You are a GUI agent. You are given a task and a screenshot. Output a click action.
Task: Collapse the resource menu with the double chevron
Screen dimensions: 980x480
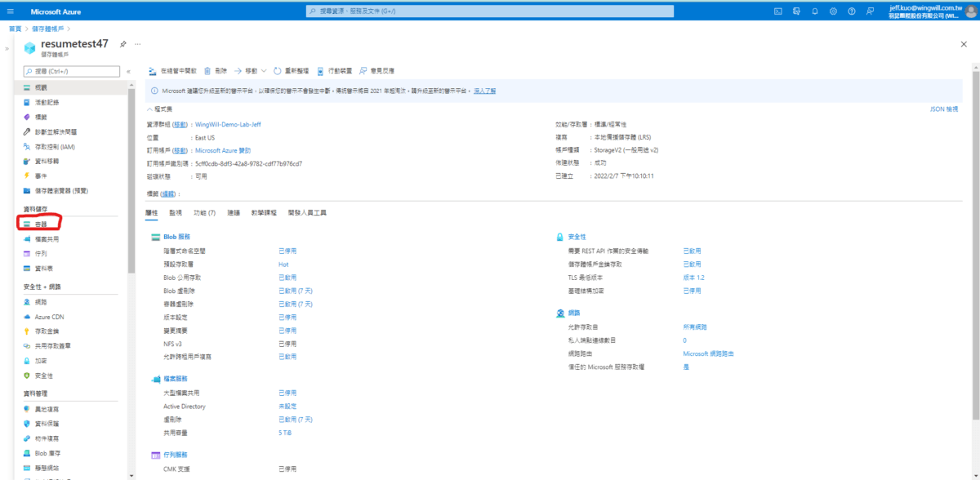pyautogui.click(x=129, y=72)
